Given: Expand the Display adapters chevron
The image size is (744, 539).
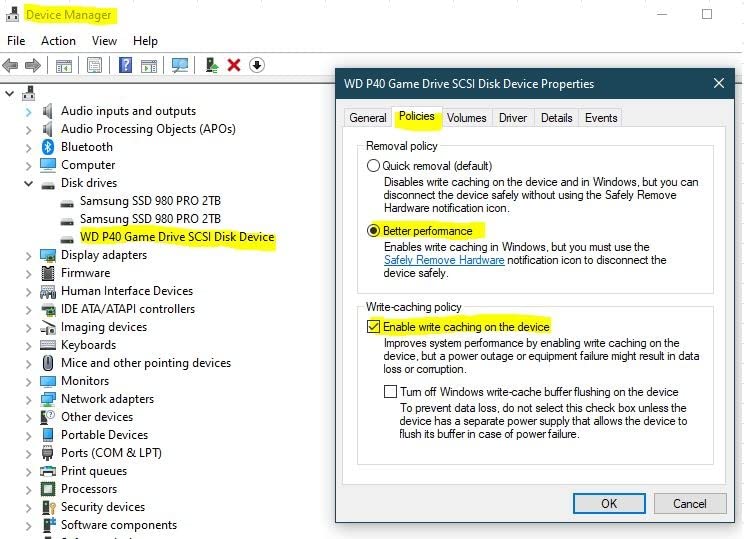Looking at the screenshot, I should pos(28,256).
